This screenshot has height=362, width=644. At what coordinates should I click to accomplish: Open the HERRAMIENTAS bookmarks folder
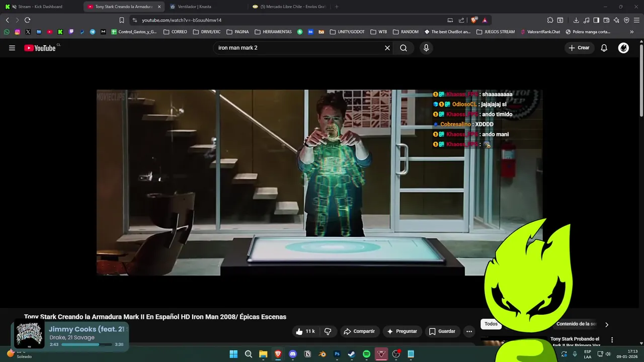click(273, 32)
